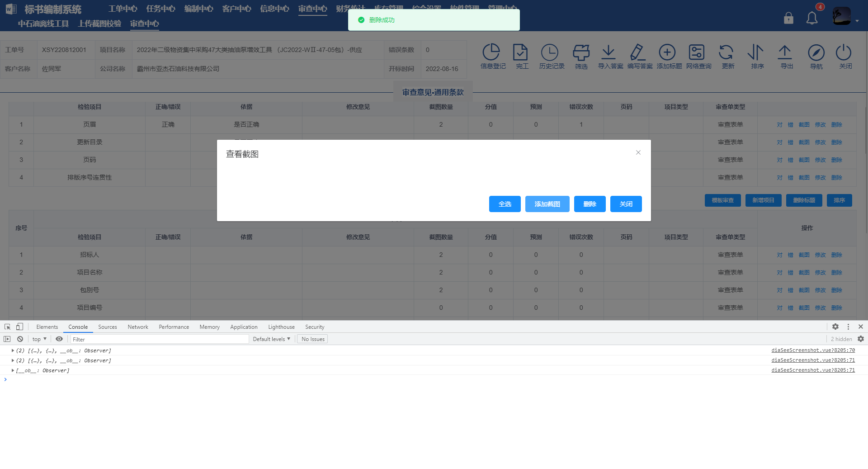Click the 添加截图 button
868x469 pixels.
[547, 204]
